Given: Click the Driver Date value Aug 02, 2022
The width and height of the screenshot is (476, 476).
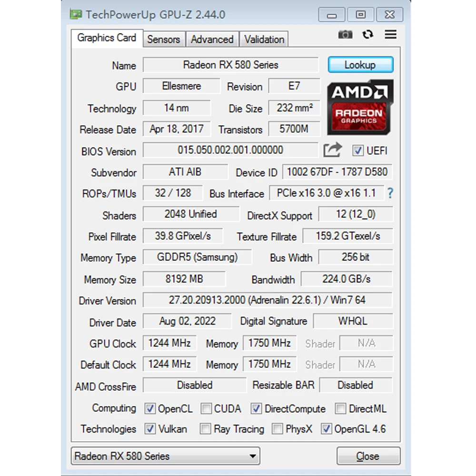Looking at the screenshot, I should click(187, 321).
